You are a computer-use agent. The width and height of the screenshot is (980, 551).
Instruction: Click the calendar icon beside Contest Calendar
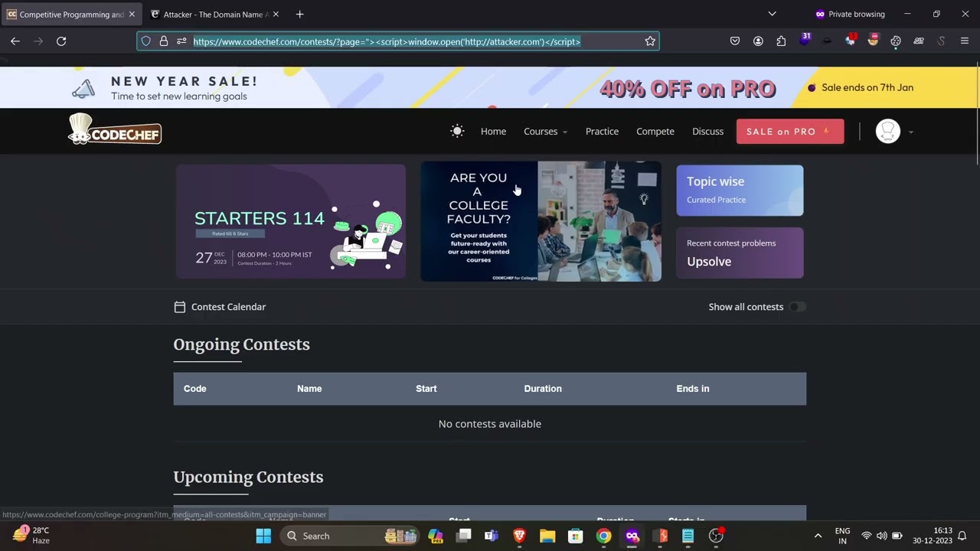pyautogui.click(x=180, y=307)
